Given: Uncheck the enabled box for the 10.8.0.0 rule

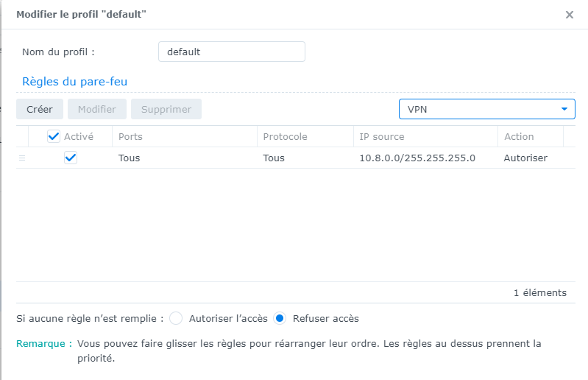Looking at the screenshot, I should pyautogui.click(x=71, y=158).
